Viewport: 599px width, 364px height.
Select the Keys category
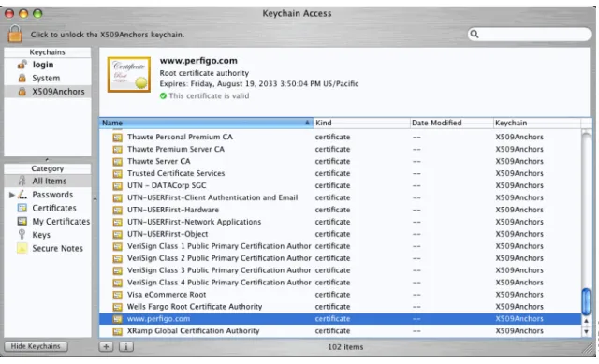point(48,235)
